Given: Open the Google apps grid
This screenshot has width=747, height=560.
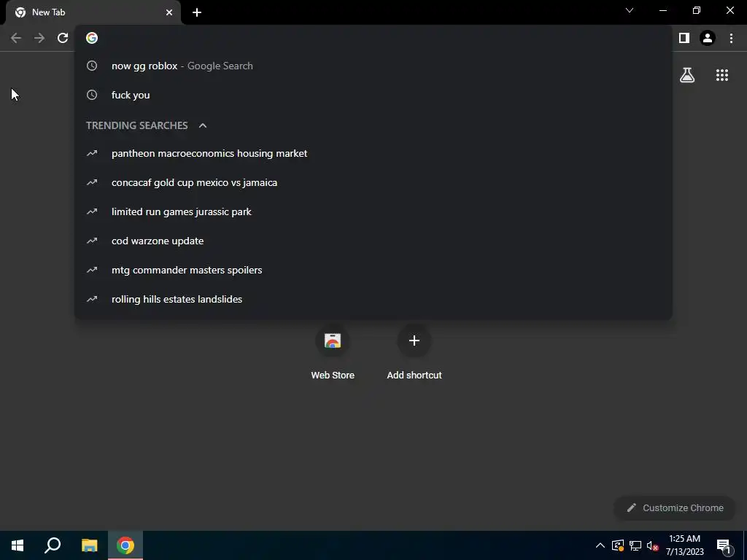Looking at the screenshot, I should 722,75.
